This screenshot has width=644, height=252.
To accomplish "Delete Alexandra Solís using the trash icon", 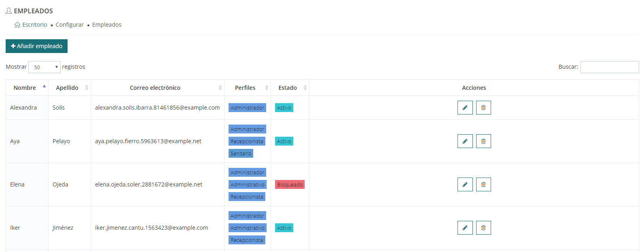I will [x=483, y=108].
